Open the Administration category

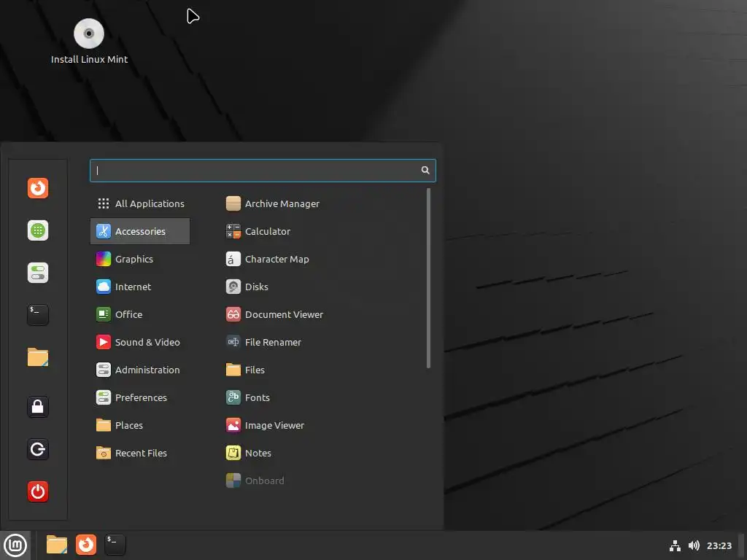[140, 370]
